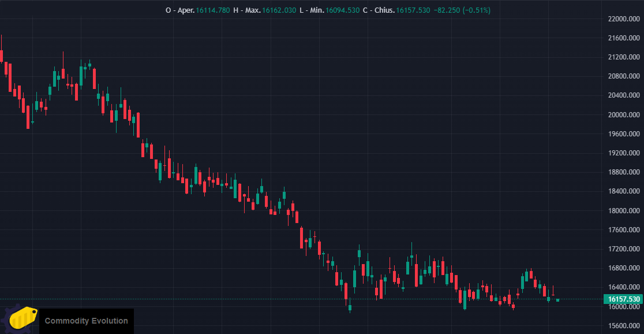Click the Commodity Evolution watermark text
644x334 pixels.
click(86, 321)
